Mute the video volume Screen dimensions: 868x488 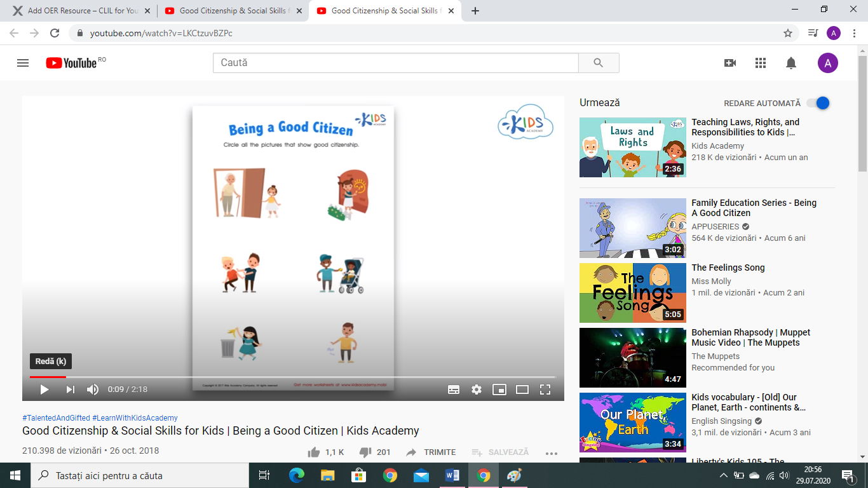coord(93,390)
